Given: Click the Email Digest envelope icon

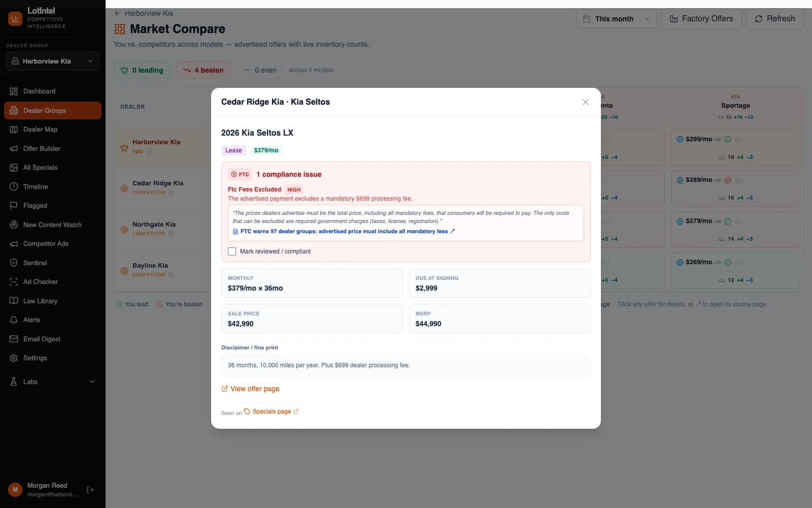Looking at the screenshot, I should (x=14, y=339).
